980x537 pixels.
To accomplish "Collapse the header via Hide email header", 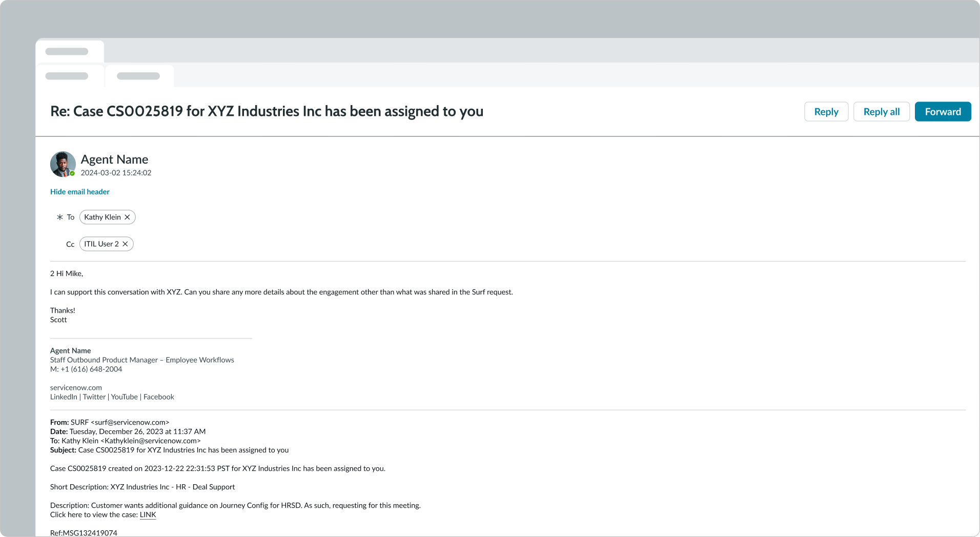I will coord(79,191).
